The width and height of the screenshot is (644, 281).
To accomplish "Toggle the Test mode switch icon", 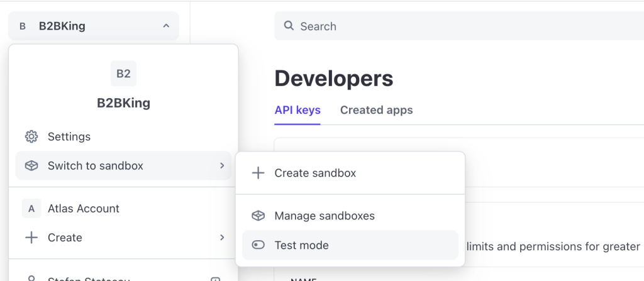I will pyautogui.click(x=258, y=245).
